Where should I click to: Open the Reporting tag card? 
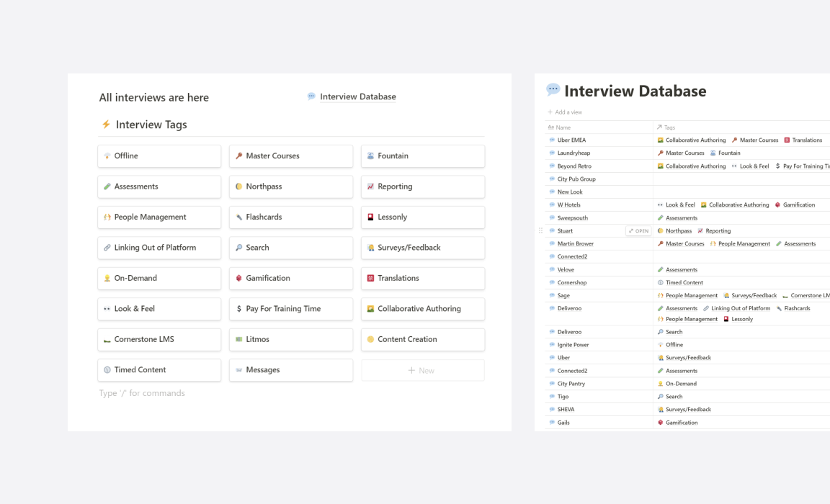coord(423,186)
